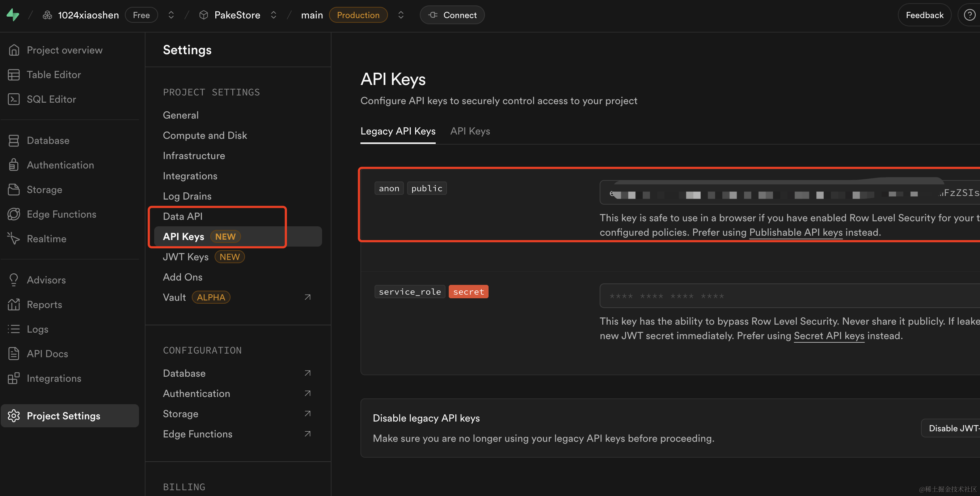Open API Docs in sidebar

click(x=47, y=354)
